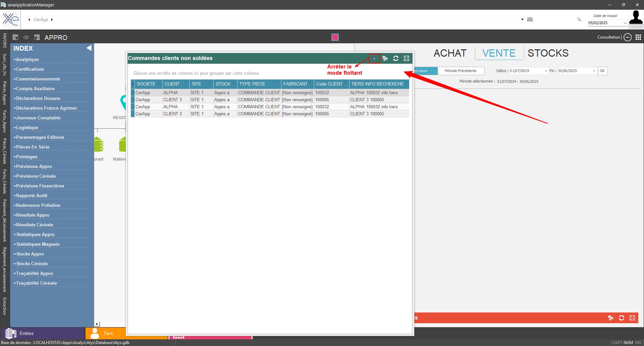Sort by the Code CLIENT column header

point(329,84)
